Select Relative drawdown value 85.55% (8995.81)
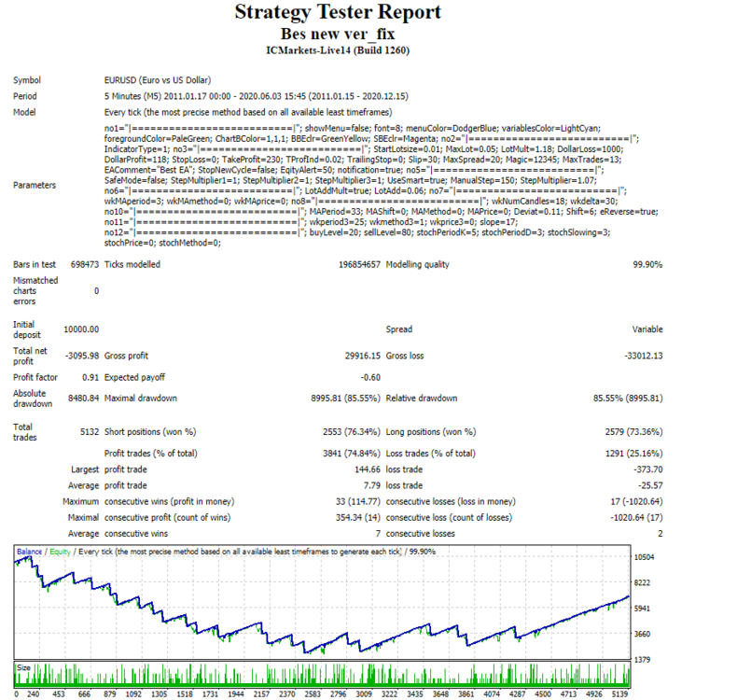Image resolution: width=751 pixels, height=700 pixels. click(x=628, y=399)
